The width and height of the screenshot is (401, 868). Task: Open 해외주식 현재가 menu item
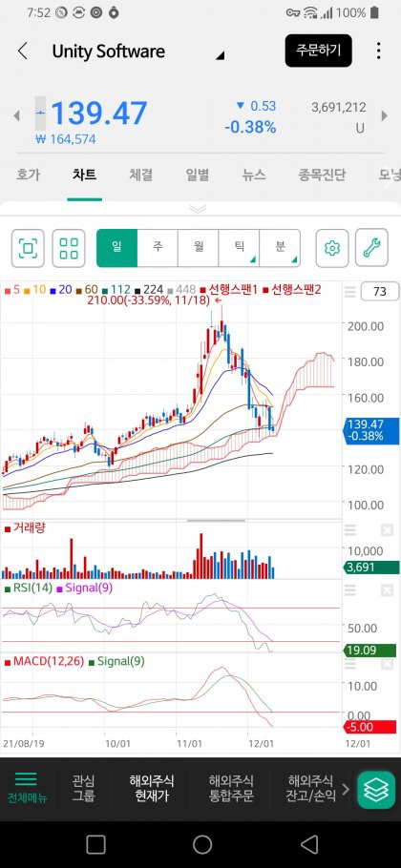pos(151,788)
